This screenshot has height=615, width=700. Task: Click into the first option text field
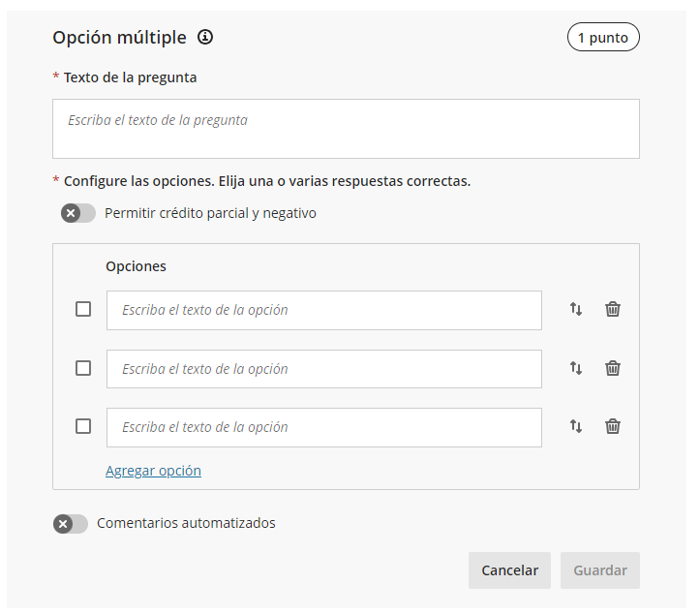(323, 310)
